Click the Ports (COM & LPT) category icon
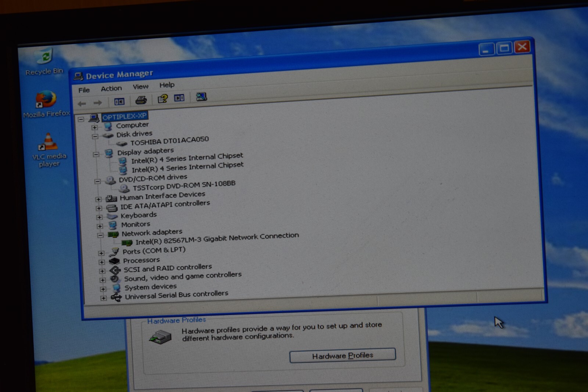 coord(115,252)
